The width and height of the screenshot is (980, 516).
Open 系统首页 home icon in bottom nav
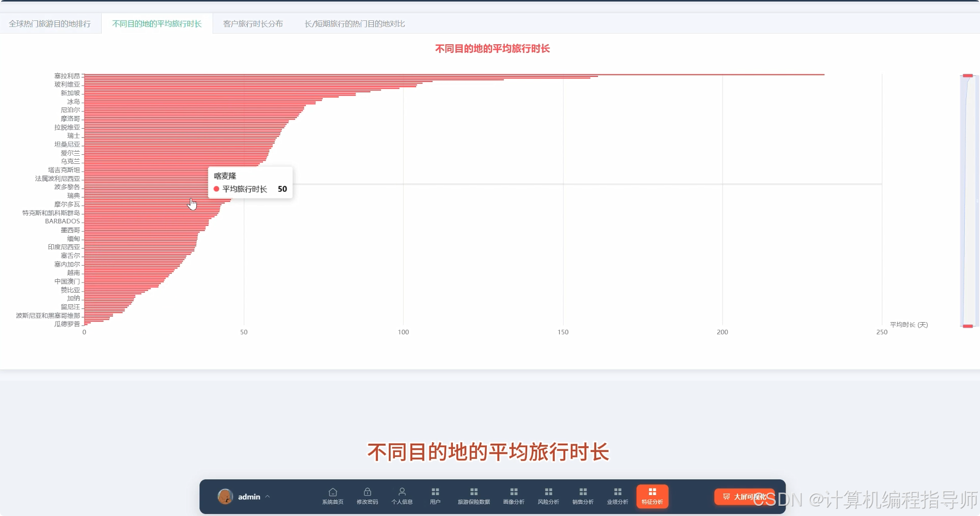pos(333,496)
